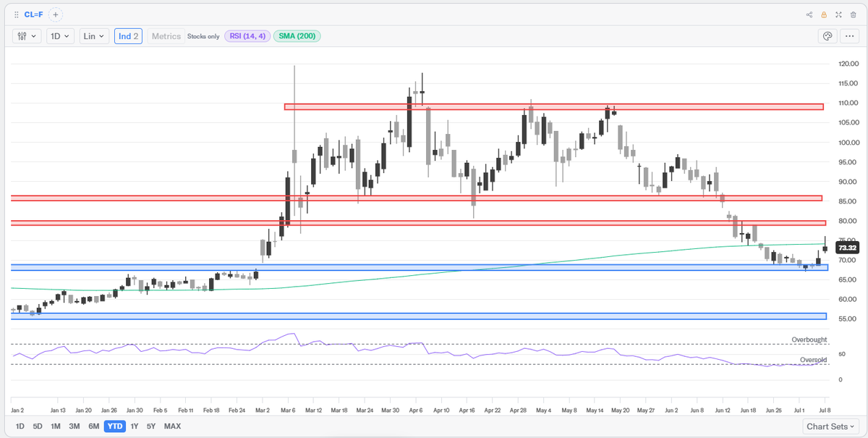Click the blue support zone near 68
Viewport: 868px width, 438px height.
[x=420, y=268]
